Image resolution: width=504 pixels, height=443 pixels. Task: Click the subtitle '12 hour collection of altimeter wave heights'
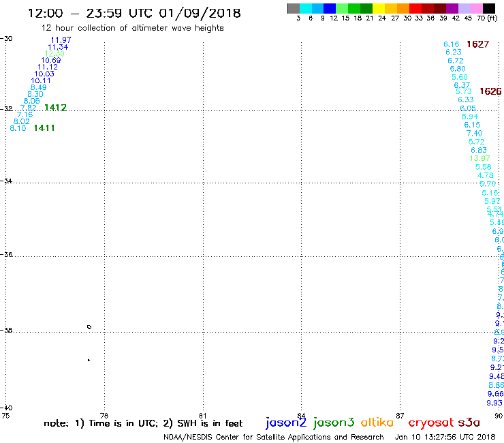[132, 28]
